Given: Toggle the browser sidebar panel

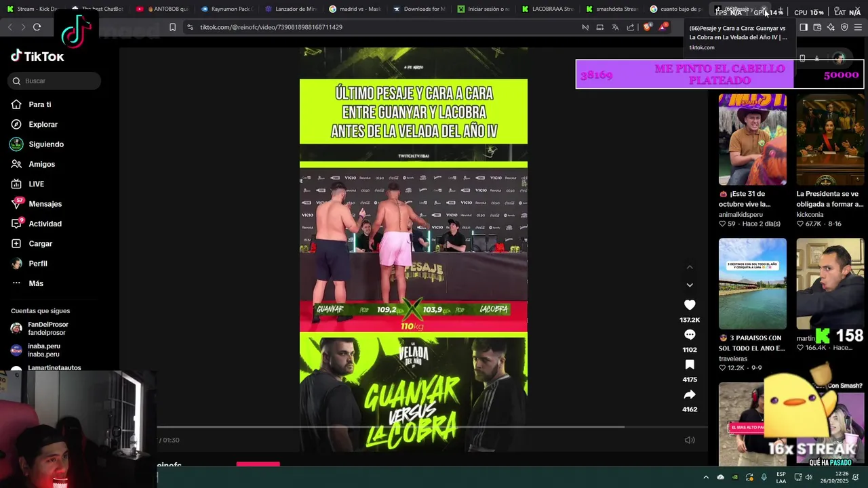Looking at the screenshot, I should tap(804, 27).
